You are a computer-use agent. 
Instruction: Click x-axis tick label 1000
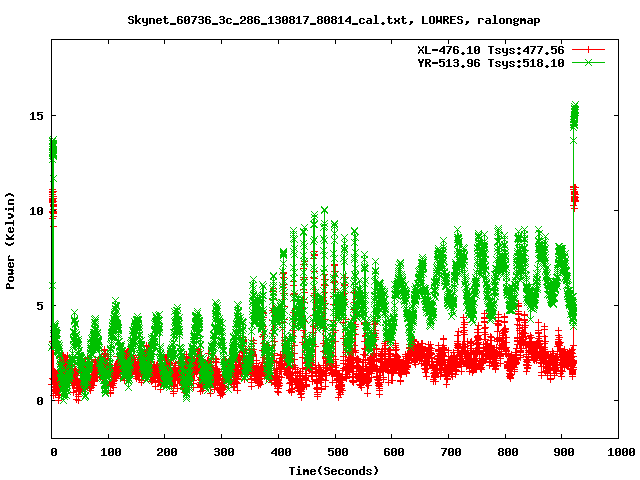(x=621, y=452)
